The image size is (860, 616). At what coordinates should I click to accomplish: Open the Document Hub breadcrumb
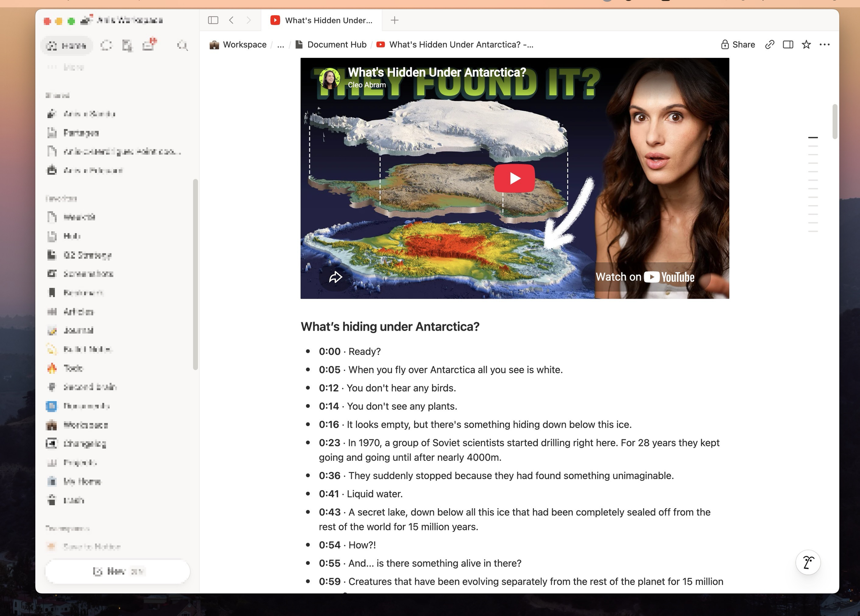point(331,44)
